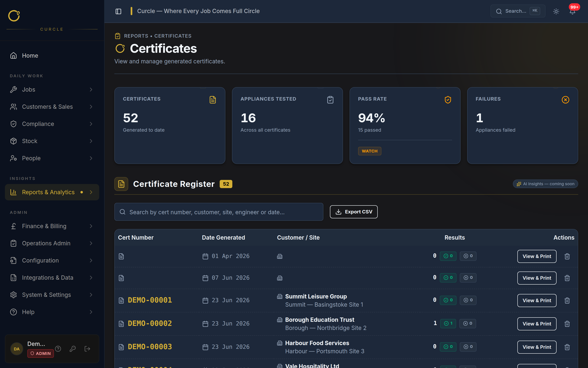Image resolution: width=588 pixels, height=368 pixels.
Task: Delete certificate DEMO-00003
Action: 567,347
